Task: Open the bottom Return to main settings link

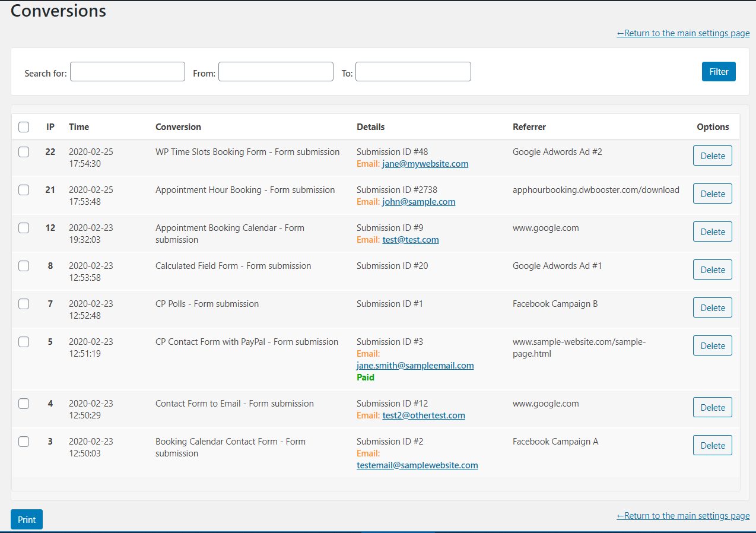Action: pos(683,516)
